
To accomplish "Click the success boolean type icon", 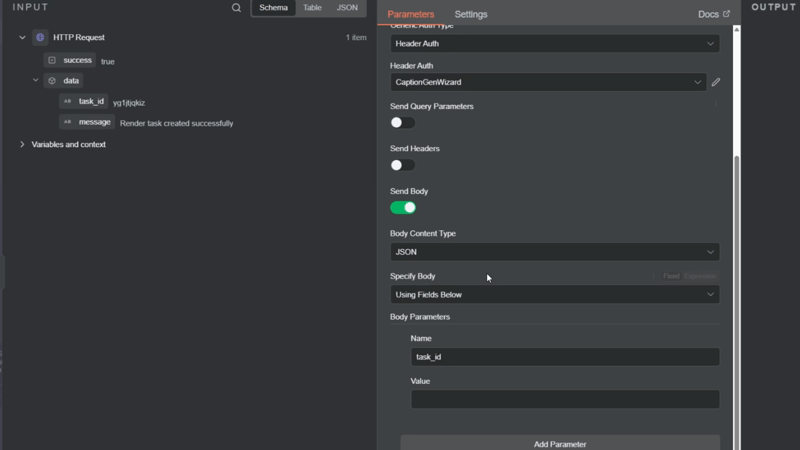I will [52, 60].
